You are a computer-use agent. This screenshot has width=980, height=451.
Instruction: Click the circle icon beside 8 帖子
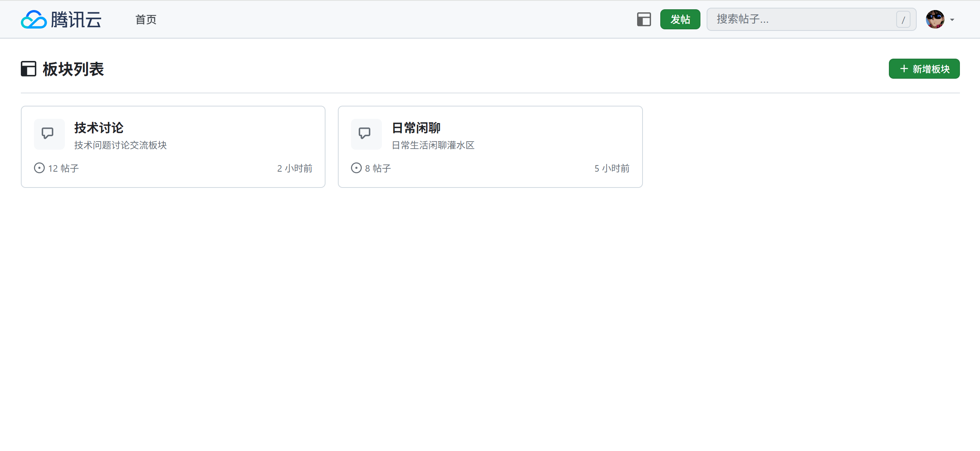click(356, 168)
